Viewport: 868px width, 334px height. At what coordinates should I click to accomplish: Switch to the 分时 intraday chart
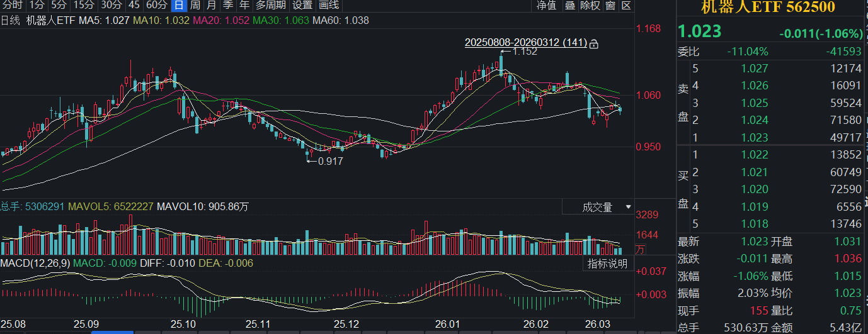(x=12, y=6)
